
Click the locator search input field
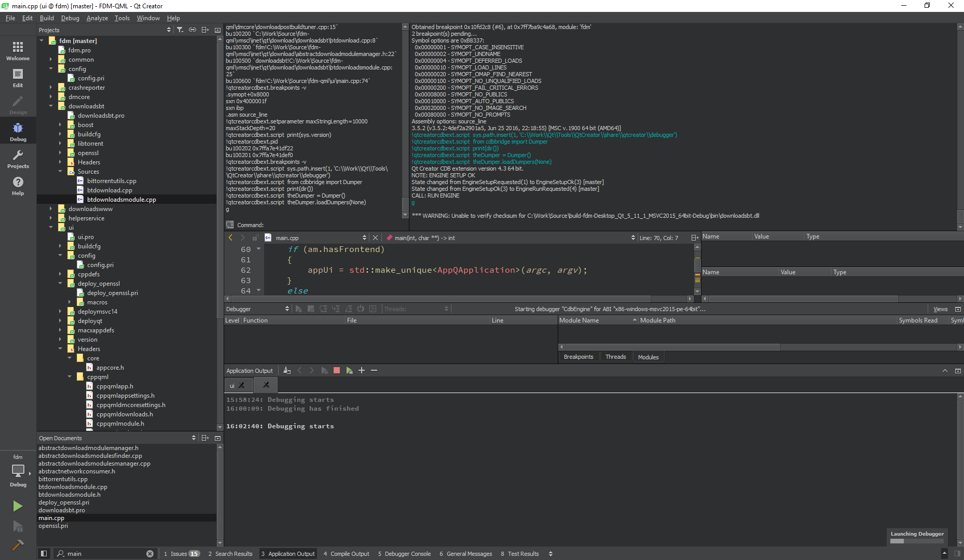pyautogui.click(x=105, y=553)
